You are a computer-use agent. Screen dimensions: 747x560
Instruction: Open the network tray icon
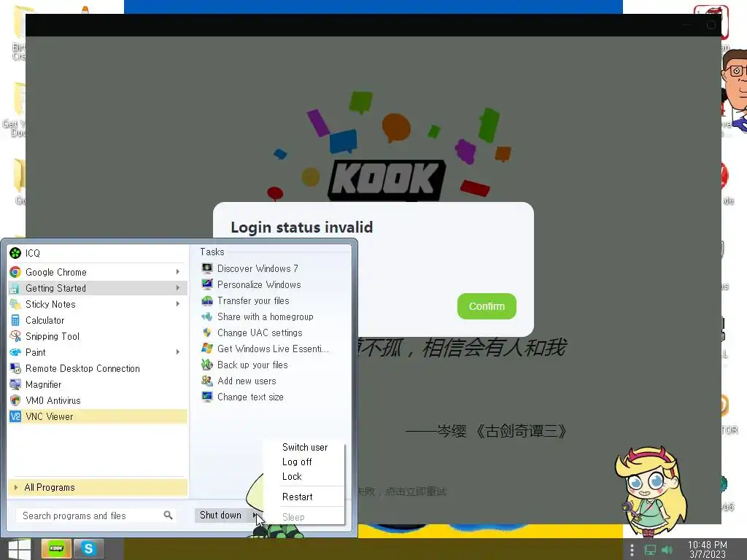click(650, 551)
